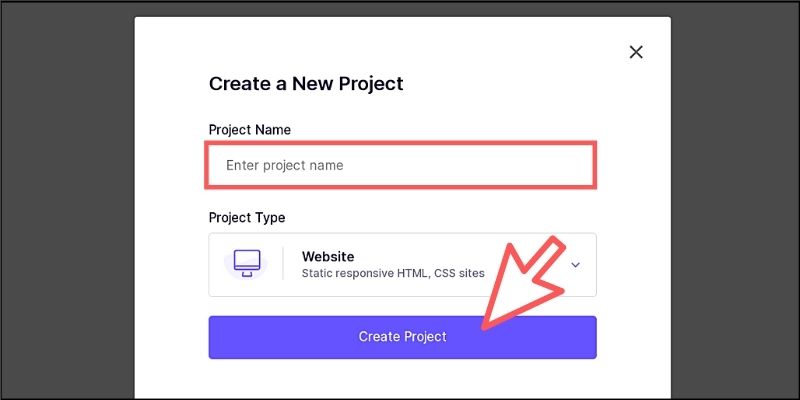Dismiss dialog via dark overlay on the left
This screenshot has height=400, width=800.
coord(67,204)
